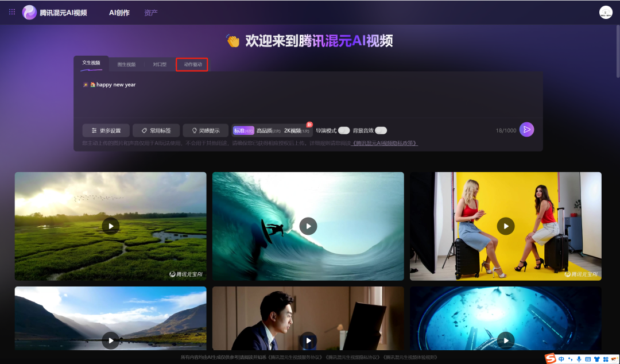
Task: Open the Sogou skin shirt icon
Action: (596, 359)
